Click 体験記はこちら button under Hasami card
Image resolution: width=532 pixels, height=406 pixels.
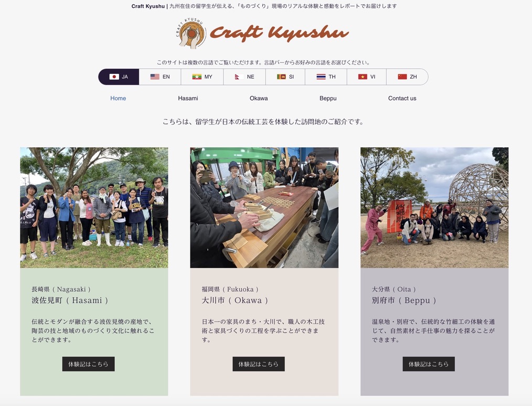click(x=88, y=364)
